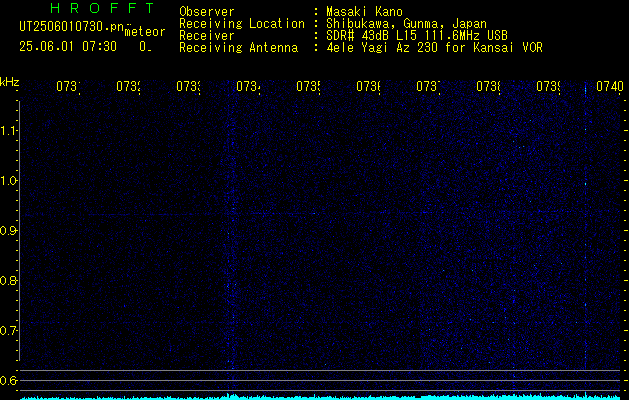The image size is (629, 400).
Task: Click the 0.9 kHz axis label
Action: tap(8, 230)
